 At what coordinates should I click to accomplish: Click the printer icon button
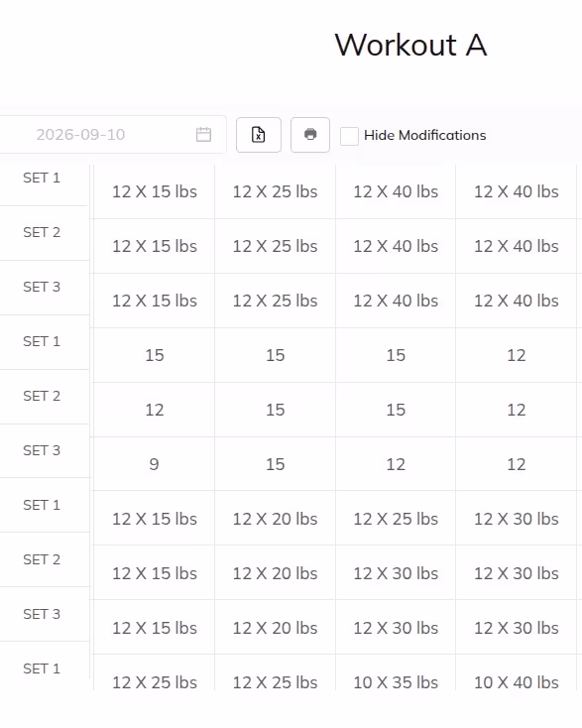tap(310, 135)
